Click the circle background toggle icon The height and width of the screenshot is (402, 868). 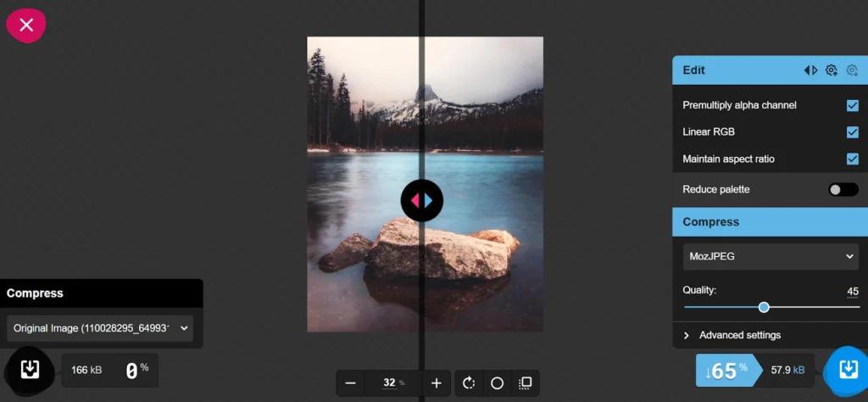tap(498, 383)
